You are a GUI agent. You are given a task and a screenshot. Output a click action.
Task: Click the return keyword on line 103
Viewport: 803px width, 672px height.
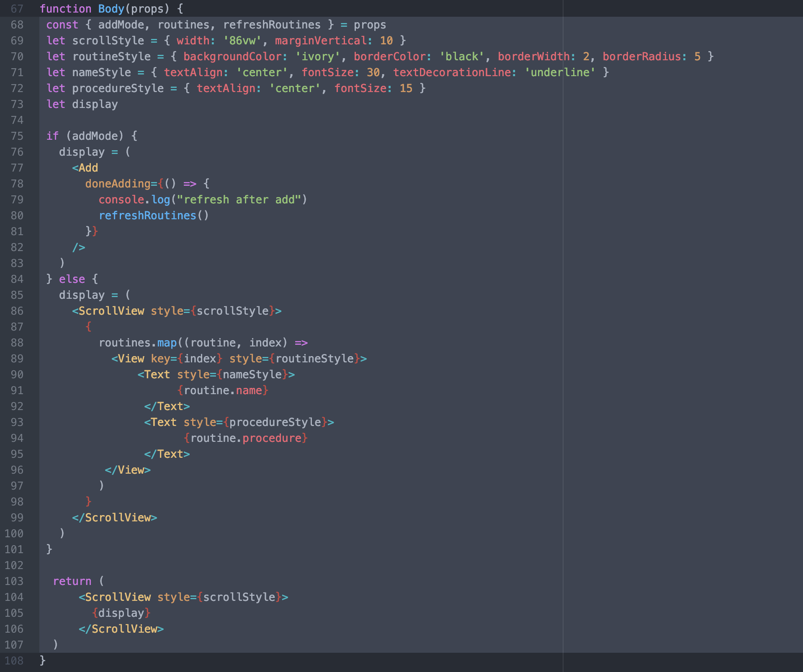click(x=72, y=581)
